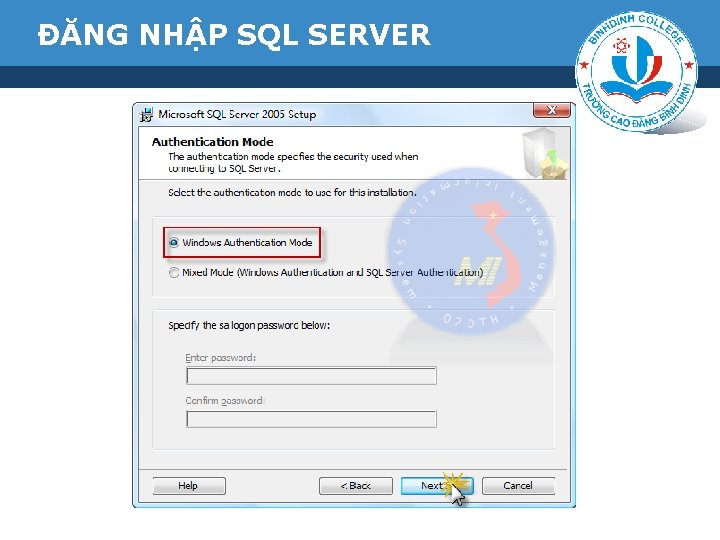Click the Binh Dinh College logo
The width and height of the screenshot is (720, 540).
[x=636, y=72]
